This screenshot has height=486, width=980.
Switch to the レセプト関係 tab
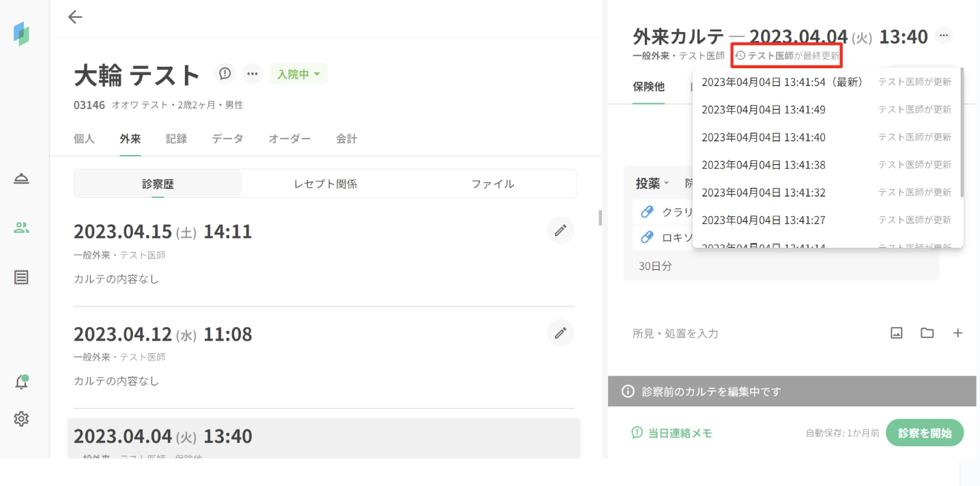(x=326, y=184)
